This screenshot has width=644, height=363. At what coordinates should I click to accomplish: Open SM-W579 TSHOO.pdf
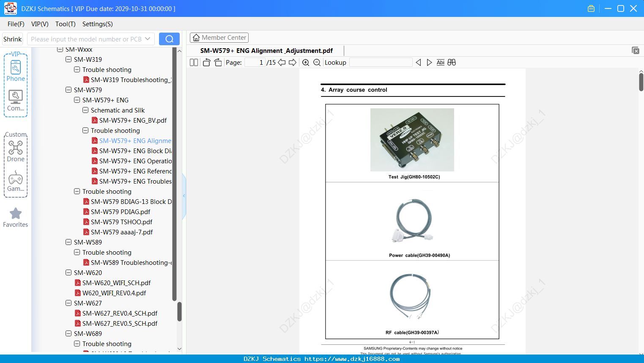(118, 222)
